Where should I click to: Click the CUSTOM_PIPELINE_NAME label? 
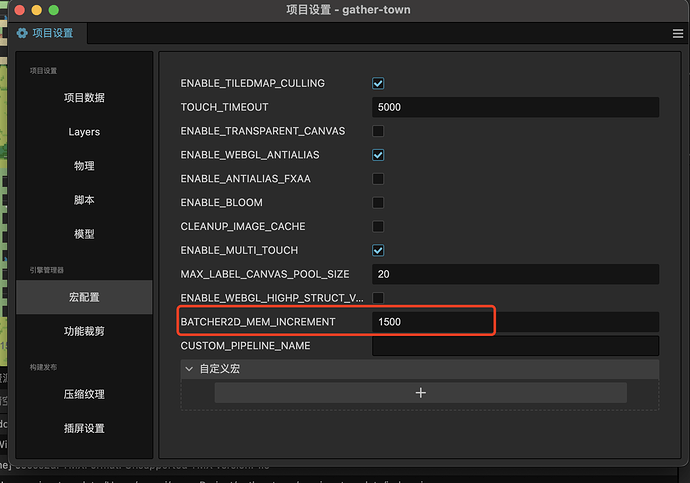[x=245, y=346]
